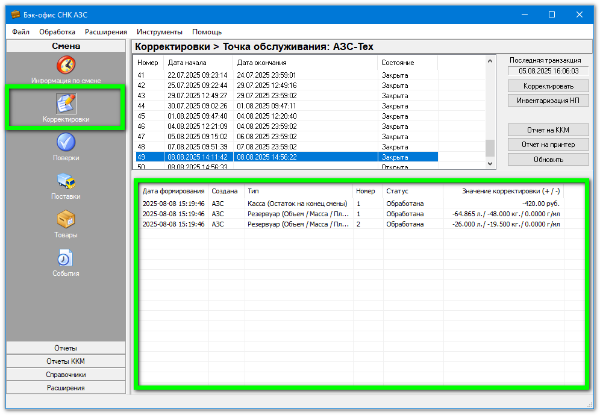The width and height of the screenshot is (600, 415).
Task: Expand the Отчеты sidebar section
Action: tap(66, 348)
